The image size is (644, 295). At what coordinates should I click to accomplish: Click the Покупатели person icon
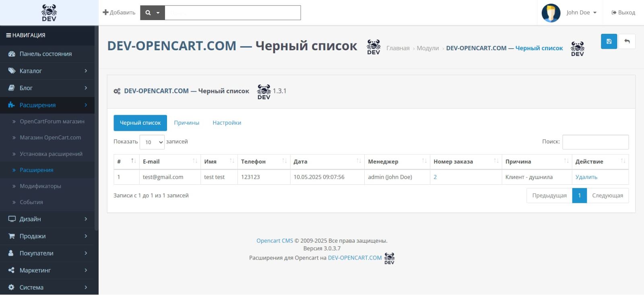pyautogui.click(x=11, y=253)
